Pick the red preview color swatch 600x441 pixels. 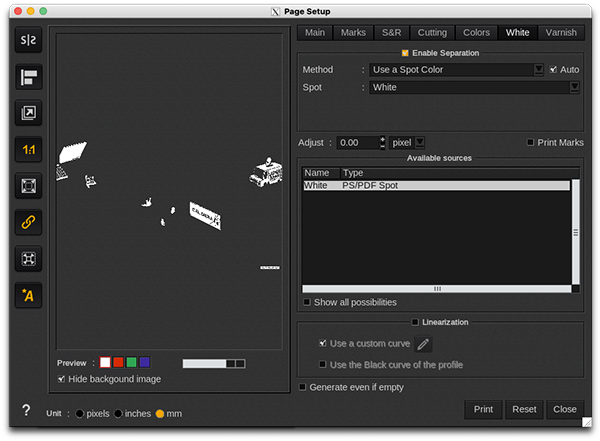[x=117, y=362]
